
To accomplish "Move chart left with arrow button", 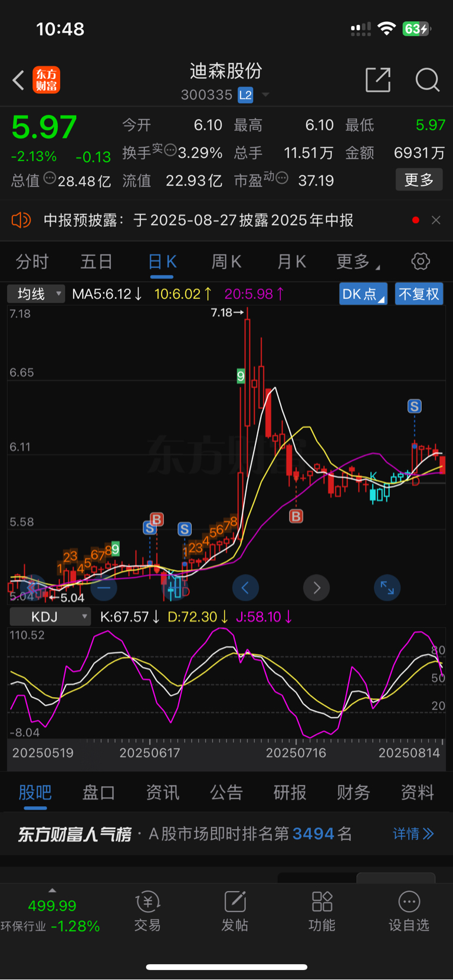I will (x=245, y=588).
